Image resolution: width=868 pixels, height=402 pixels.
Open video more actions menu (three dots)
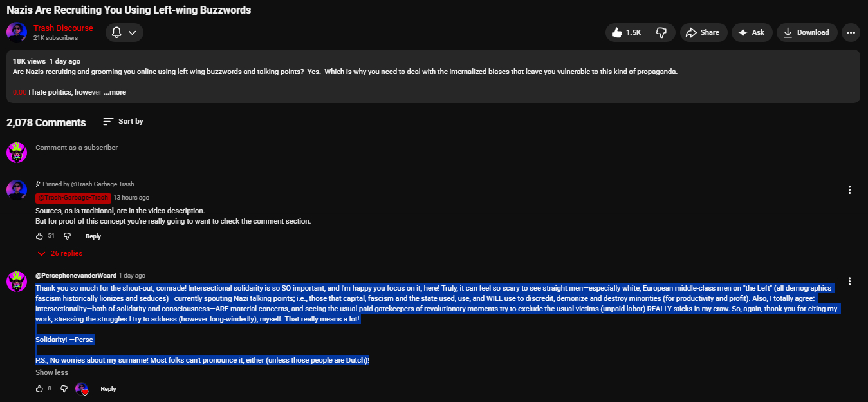pyautogui.click(x=851, y=32)
